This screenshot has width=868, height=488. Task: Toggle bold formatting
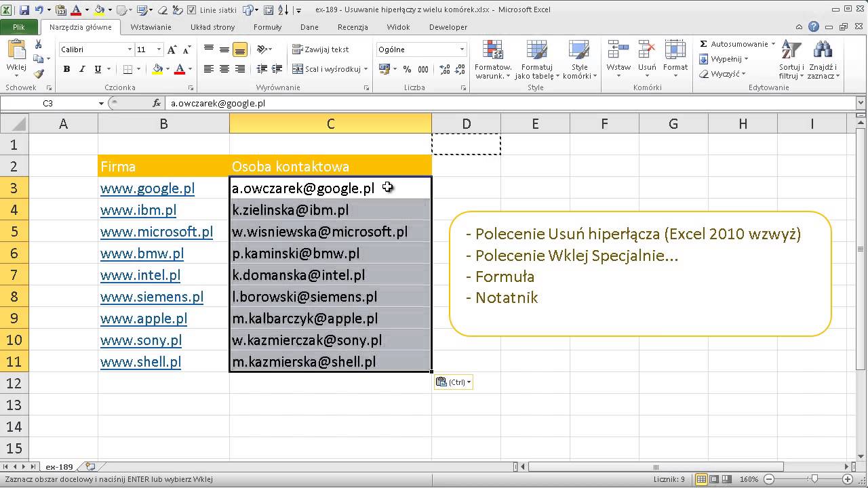pos(66,69)
